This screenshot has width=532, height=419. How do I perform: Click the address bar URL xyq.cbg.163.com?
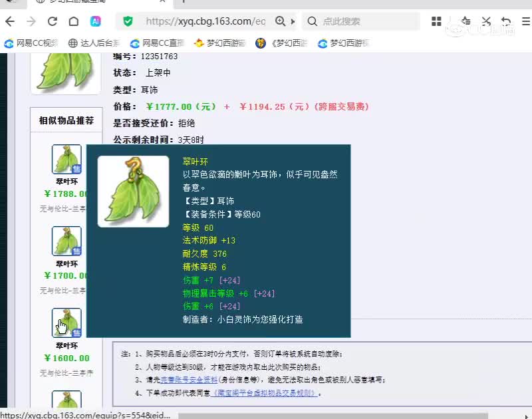[x=205, y=21]
